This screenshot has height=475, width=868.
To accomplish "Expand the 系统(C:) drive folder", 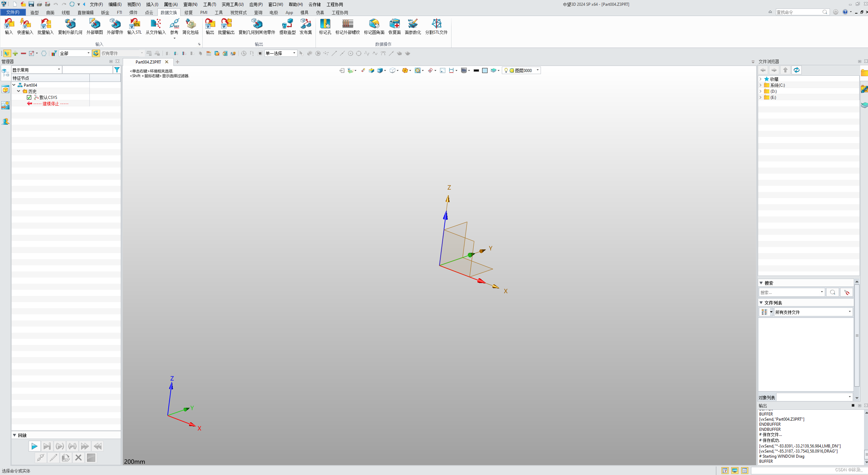I will 761,85.
